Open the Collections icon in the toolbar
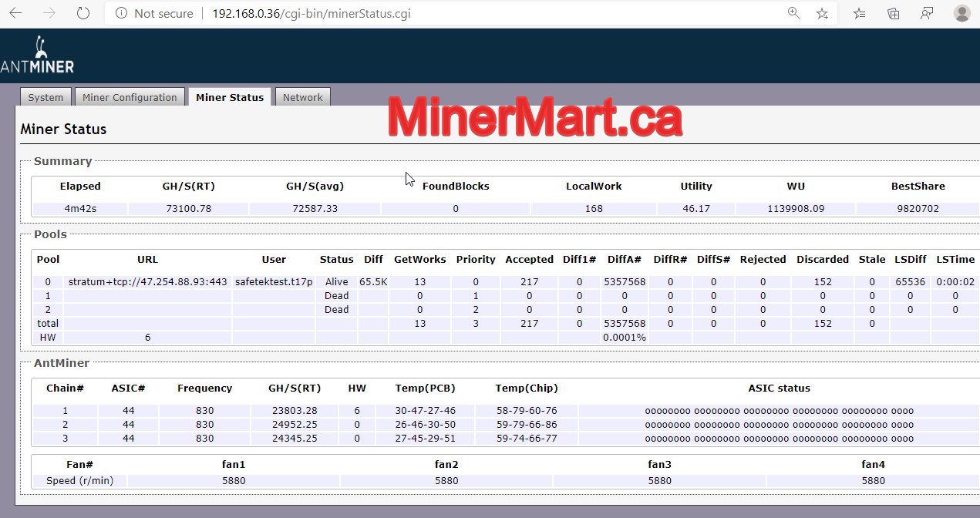Screen dimensions: 980x518 click(x=893, y=12)
